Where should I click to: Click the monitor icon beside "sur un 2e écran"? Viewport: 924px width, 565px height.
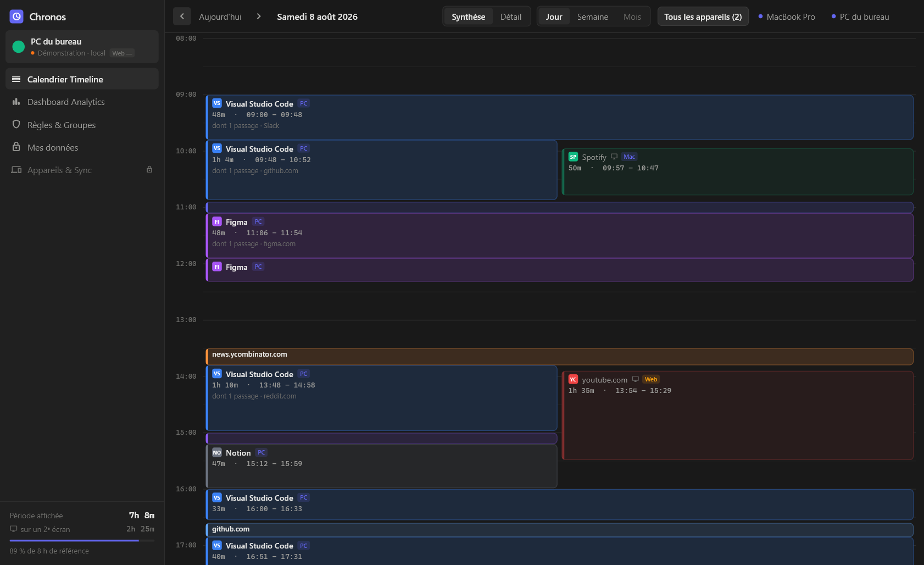tap(14, 529)
